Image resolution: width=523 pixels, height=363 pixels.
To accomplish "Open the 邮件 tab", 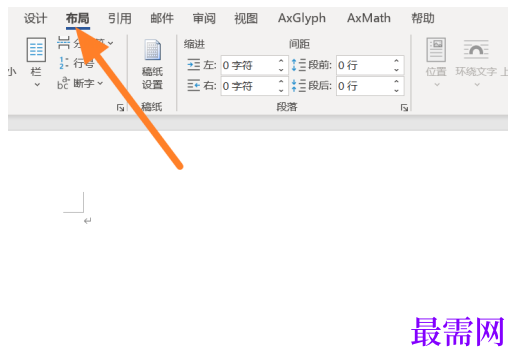I will [x=162, y=18].
